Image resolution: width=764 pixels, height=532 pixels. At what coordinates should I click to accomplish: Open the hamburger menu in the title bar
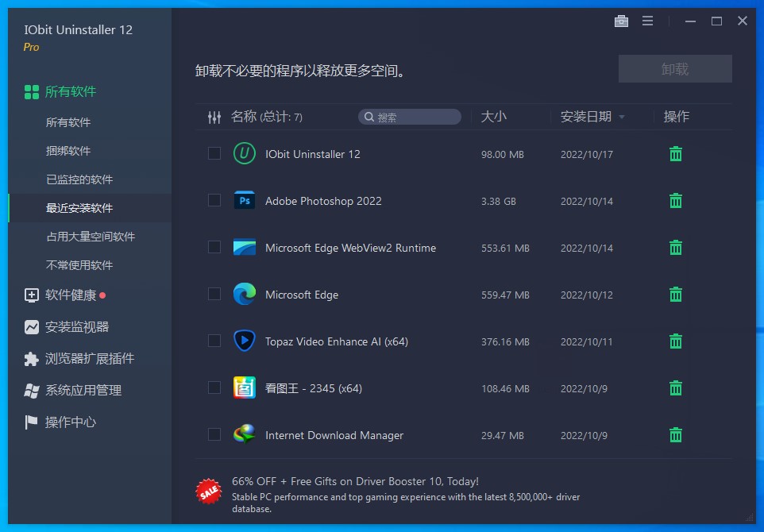click(x=648, y=21)
